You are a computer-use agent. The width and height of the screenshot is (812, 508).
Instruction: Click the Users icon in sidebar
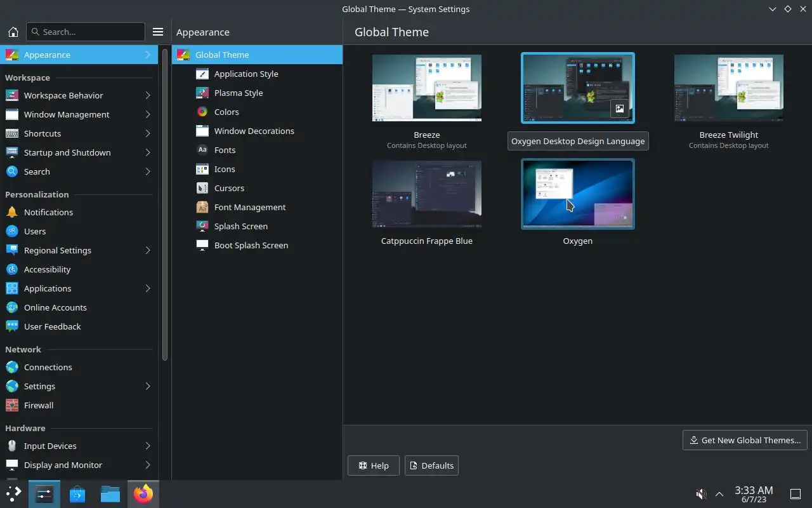pos(11,231)
